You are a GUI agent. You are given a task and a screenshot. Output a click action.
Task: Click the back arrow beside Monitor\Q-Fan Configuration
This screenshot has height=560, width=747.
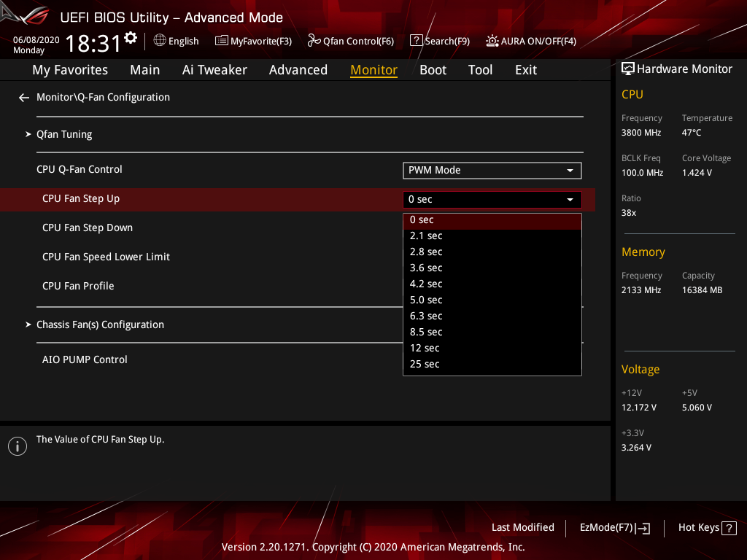pos(24,98)
